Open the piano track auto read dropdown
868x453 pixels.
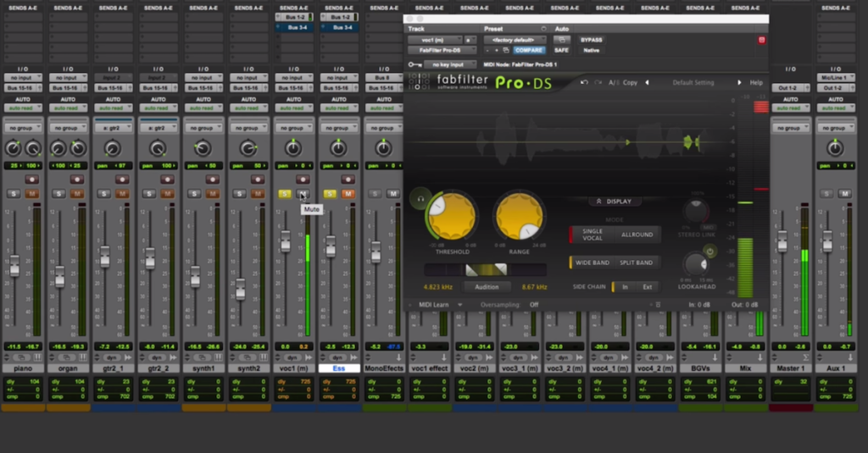click(23, 108)
